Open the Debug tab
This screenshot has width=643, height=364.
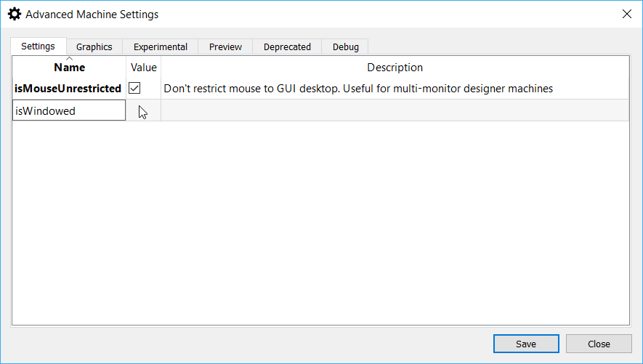(346, 46)
